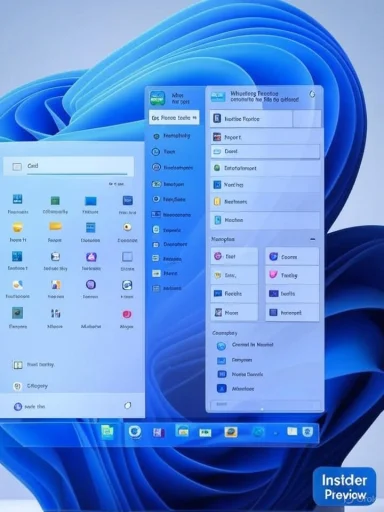
Task: Click the green app logo atop blue sidebar
Action: pyautogui.click(x=157, y=98)
